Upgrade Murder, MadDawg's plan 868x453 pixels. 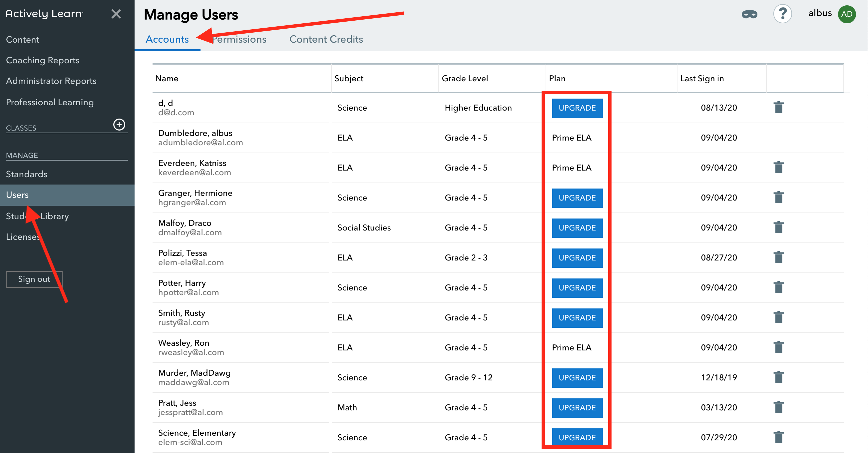click(x=577, y=377)
